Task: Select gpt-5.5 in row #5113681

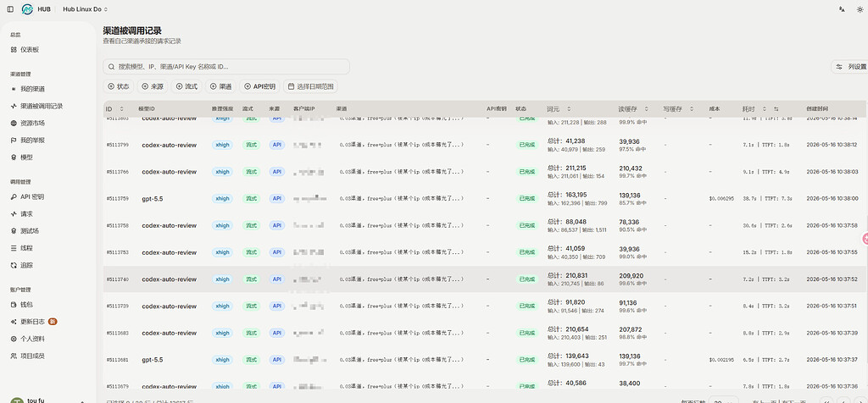Action: pyautogui.click(x=153, y=360)
